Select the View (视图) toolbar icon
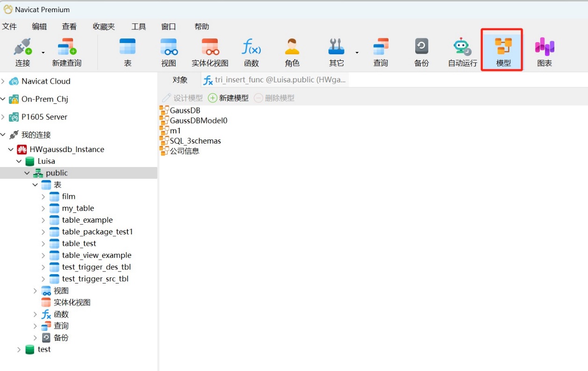 [169, 52]
